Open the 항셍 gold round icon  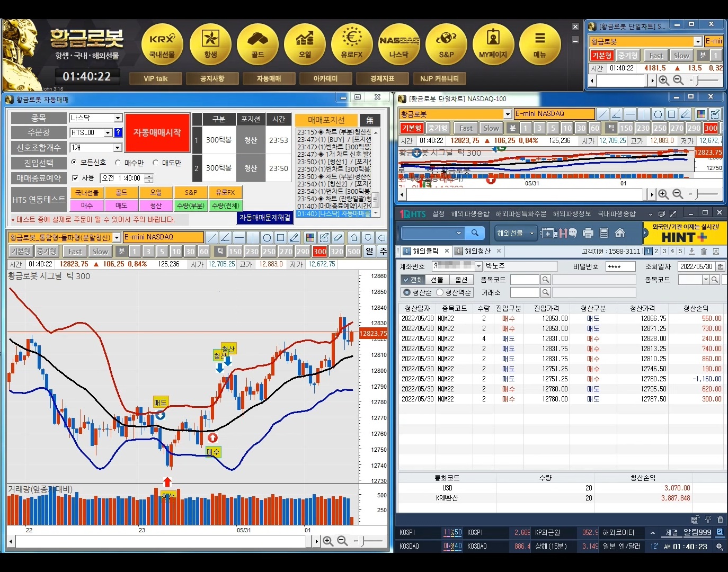pos(210,44)
